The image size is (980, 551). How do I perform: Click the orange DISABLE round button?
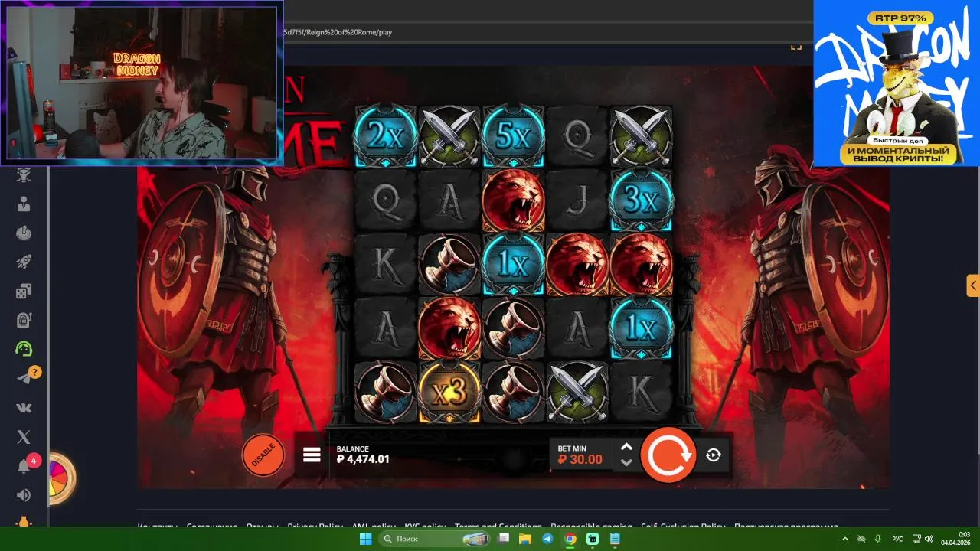click(x=263, y=455)
